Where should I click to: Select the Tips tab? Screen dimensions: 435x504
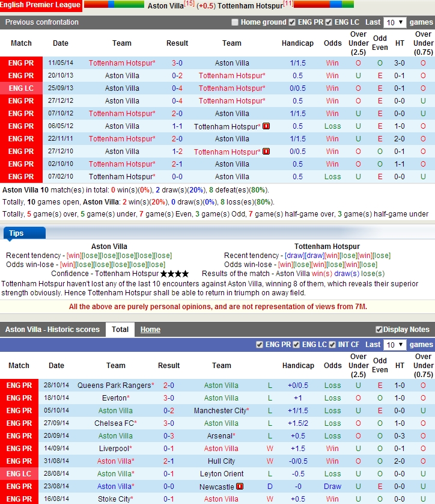click(x=25, y=233)
